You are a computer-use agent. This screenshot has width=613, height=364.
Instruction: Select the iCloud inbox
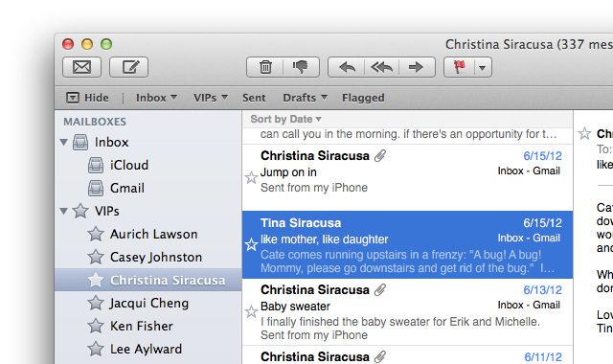coord(148,165)
